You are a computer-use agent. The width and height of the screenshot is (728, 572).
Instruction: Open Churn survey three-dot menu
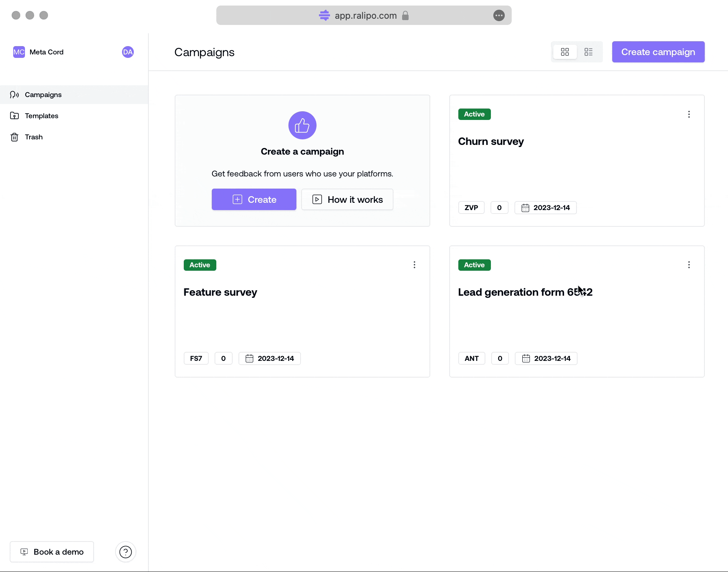pos(689,114)
